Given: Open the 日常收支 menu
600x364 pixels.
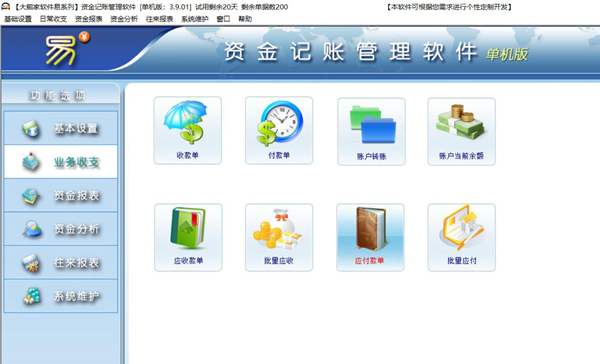Looking at the screenshot, I should click(53, 19).
